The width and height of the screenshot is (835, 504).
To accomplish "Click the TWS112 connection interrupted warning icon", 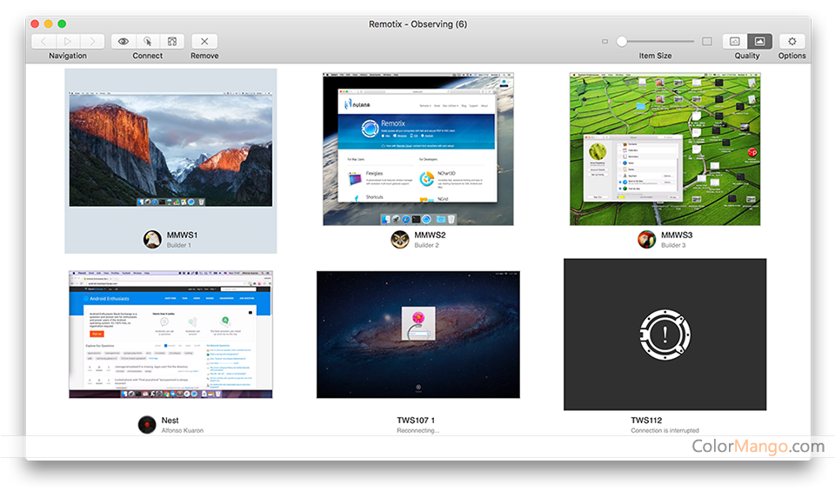I will pyautogui.click(x=665, y=334).
